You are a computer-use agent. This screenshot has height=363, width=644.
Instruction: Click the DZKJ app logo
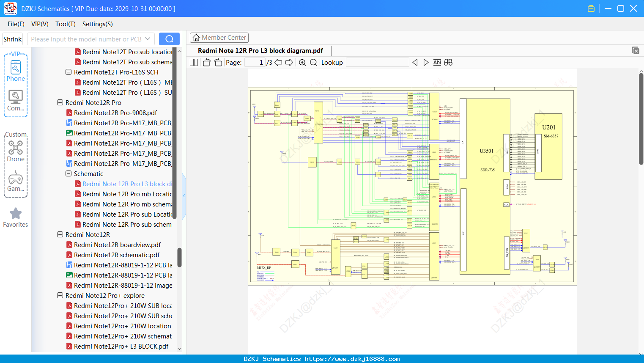[x=10, y=8]
